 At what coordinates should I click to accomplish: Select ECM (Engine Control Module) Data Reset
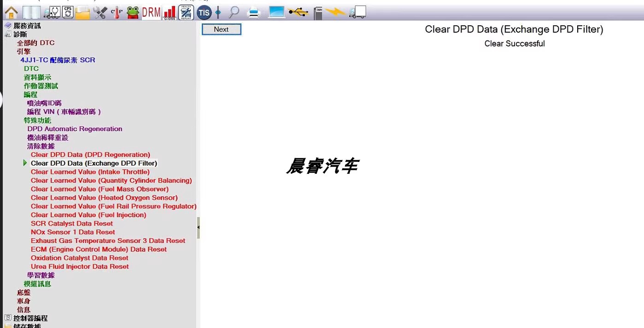coord(99,249)
